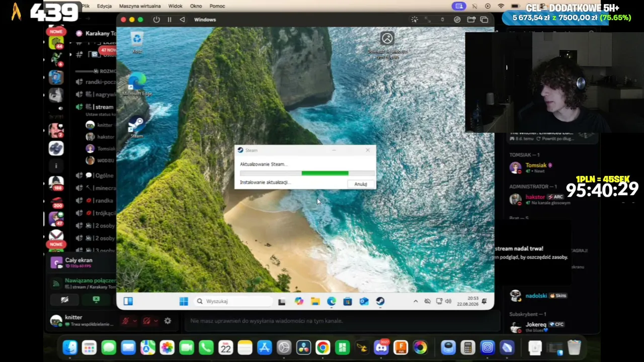Open Messages from the Dock
The image size is (644, 362).
coord(109,347)
